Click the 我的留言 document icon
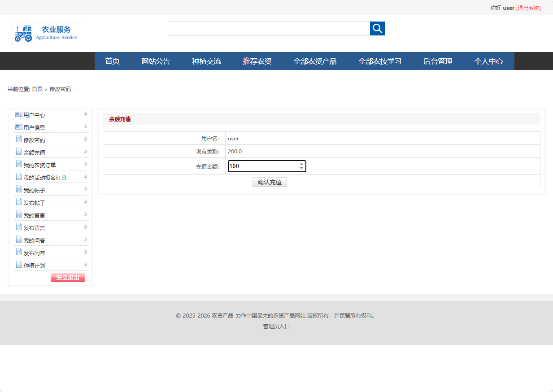Image resolution: width=553 pixels, height=392 pixels. pyautogui.click(x=19, y=214)
